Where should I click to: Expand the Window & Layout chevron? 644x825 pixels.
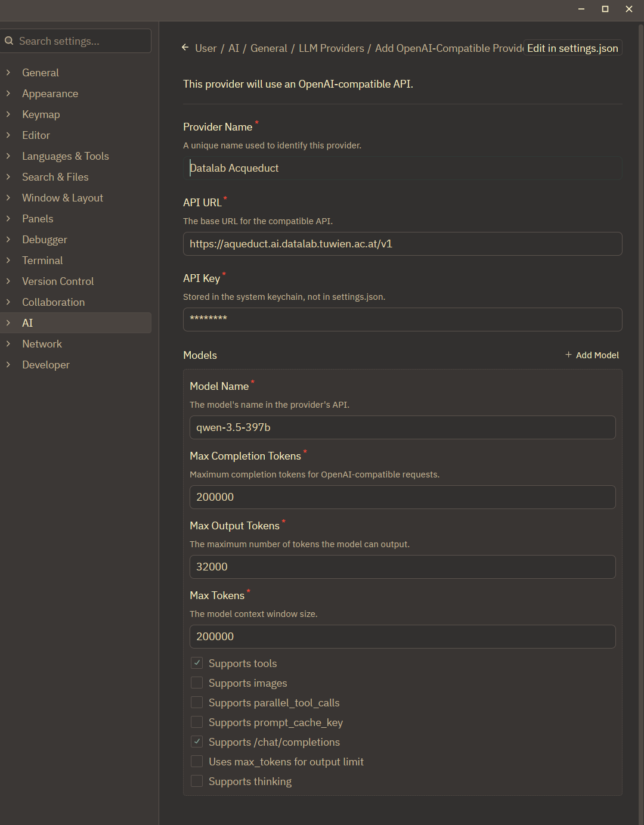pos(8,197)
